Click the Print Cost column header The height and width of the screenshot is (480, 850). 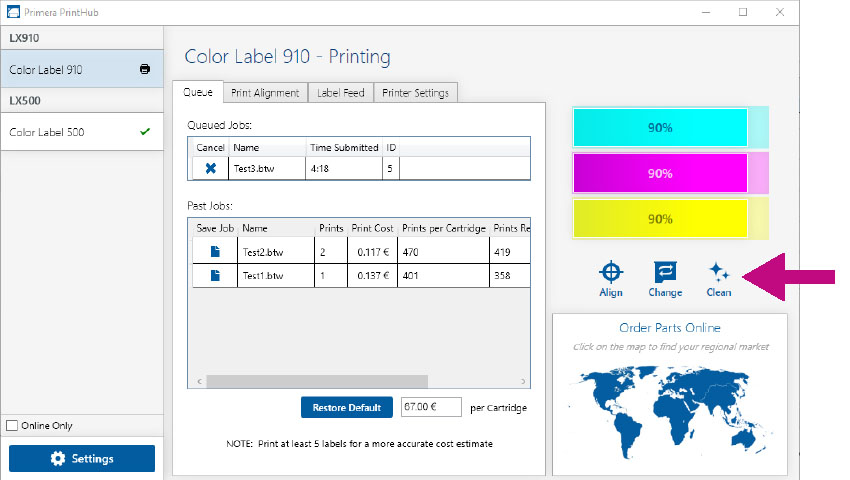click(372, 228)
